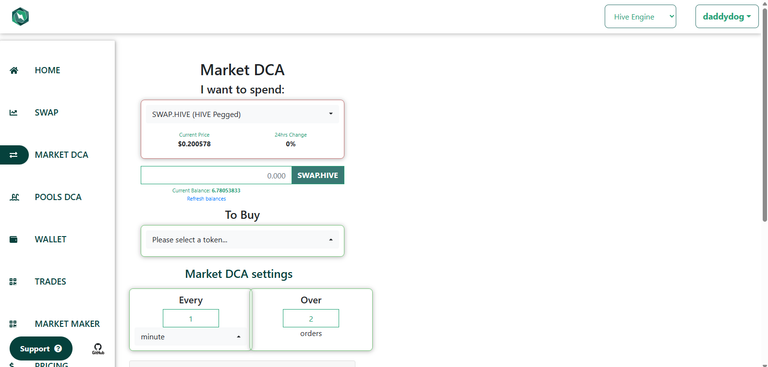Click the Swap chart icon
Image resolution: width=768 pixels, height=367 pixels.
tap(14, 113)
